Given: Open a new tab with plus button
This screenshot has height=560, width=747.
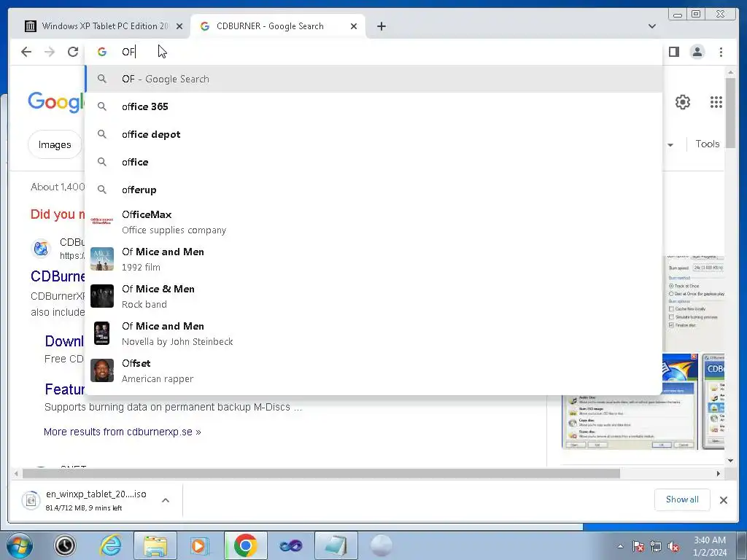Looking at the screenshot, I should click(381, 26).
